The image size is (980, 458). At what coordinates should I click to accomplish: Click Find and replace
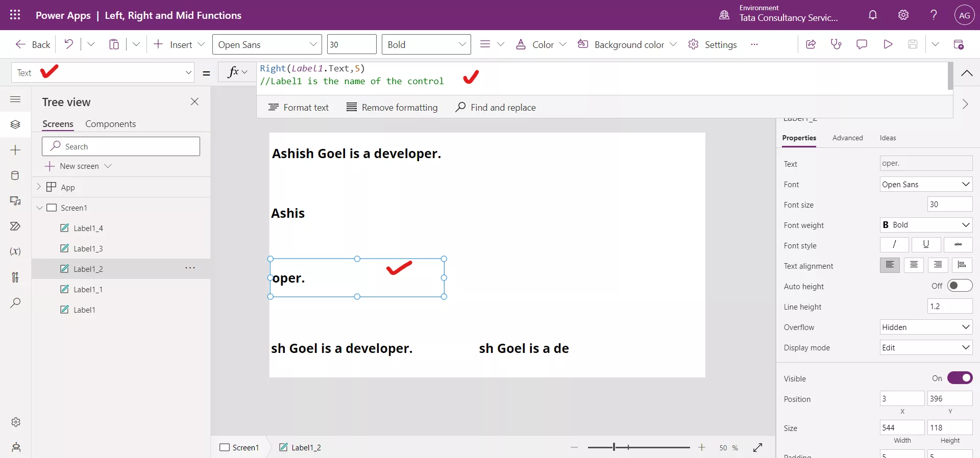pyautogui.click(x=496, y=107)
